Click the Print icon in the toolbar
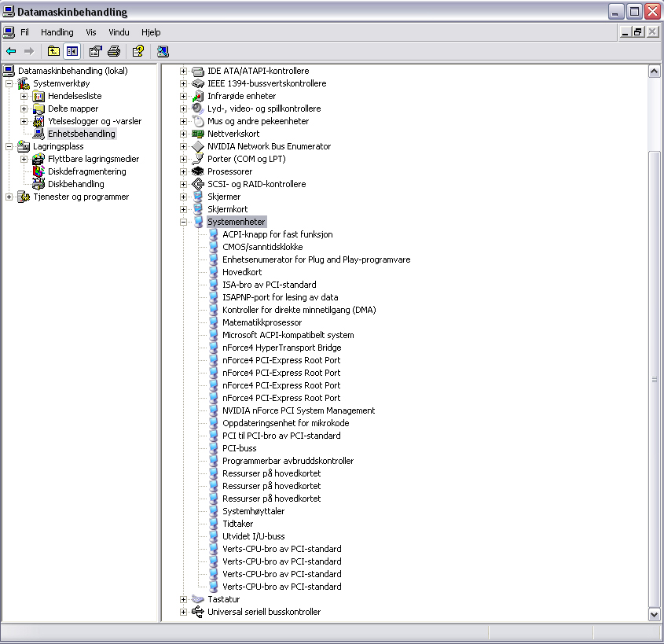Viewport: 664px width, 644px height. [x=114, y=51]
